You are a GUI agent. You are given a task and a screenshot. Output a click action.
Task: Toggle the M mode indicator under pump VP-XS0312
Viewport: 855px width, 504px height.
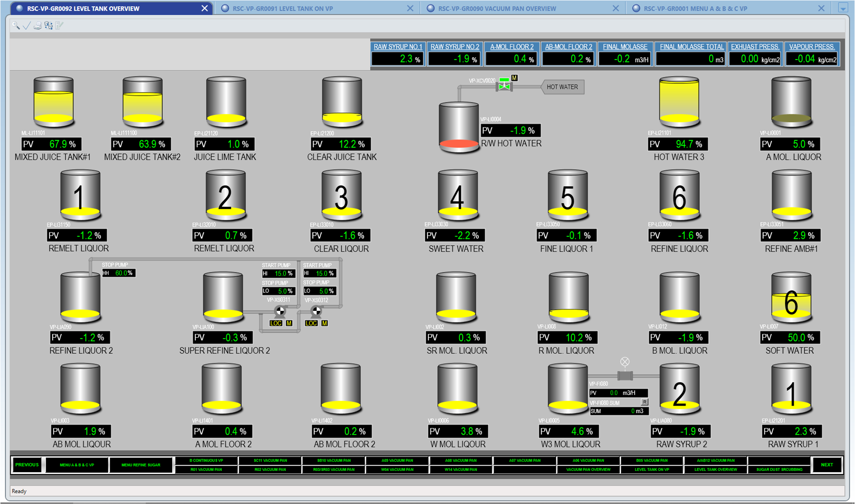pos(325,323)
